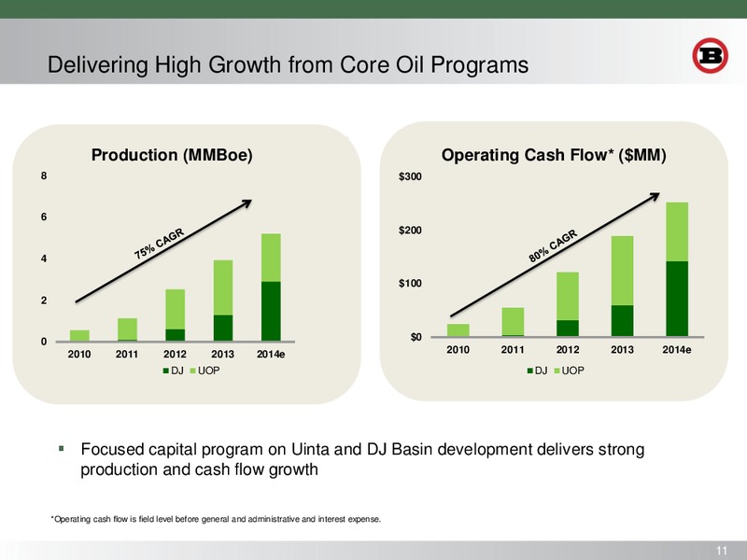The height and width of the screenshot is (560, 747).
Task: Select the 2014e UOP segment in Cash Flow chart
Action: (677, 231)
